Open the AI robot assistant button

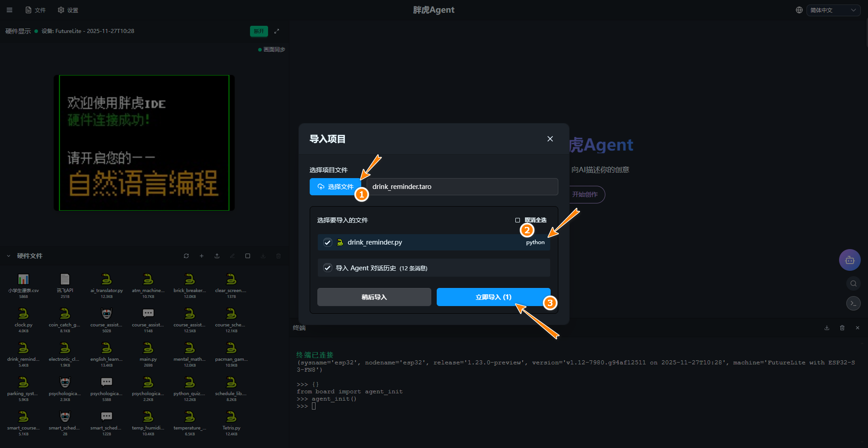click(849, 260)
